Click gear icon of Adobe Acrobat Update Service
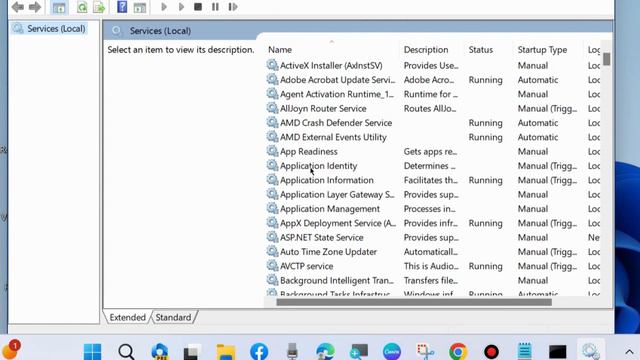Viewport: 640px width, 360px height. click(272, 79)
